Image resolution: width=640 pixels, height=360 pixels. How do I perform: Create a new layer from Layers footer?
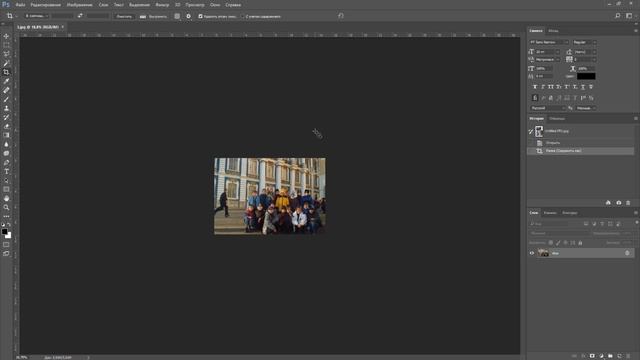[619, 356]
